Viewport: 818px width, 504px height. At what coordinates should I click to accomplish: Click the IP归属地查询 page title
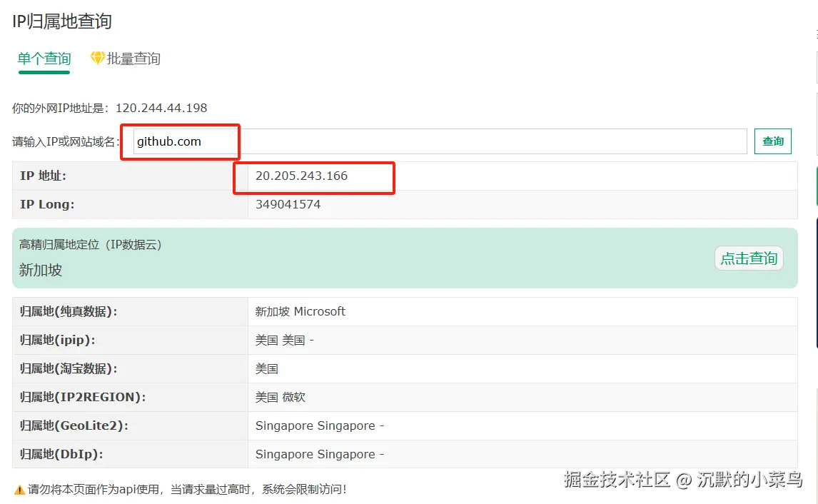point(62,21)
